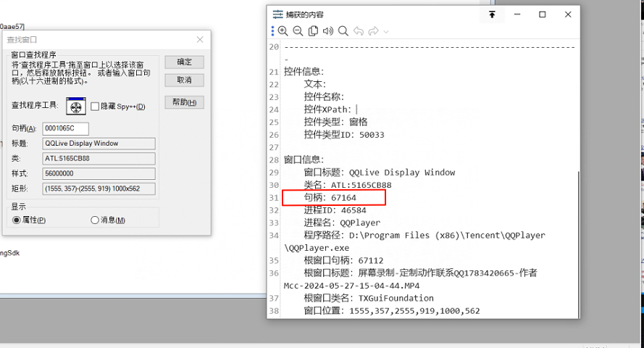Click the 句柄 input field with 0001065C
644x348 pixels.
tap(65, 128)
